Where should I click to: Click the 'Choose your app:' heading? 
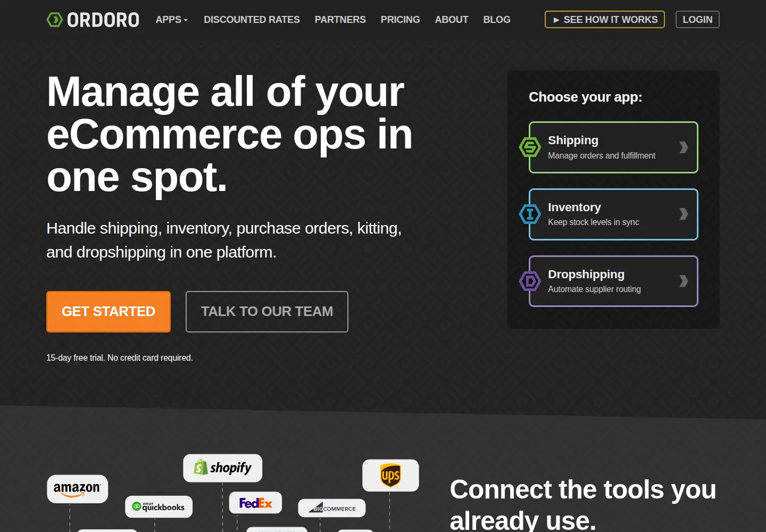point(586,97)
